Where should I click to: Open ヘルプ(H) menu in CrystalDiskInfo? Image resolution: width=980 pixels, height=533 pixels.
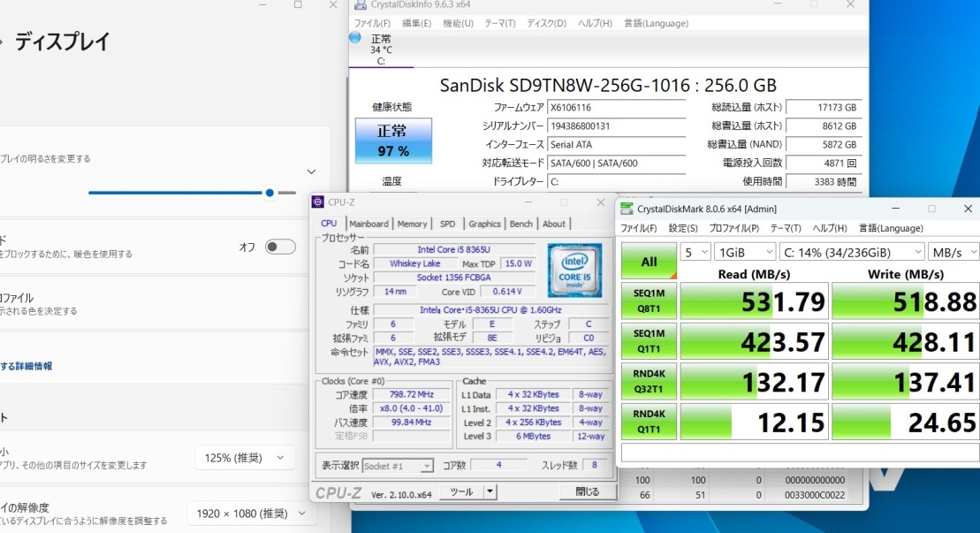click(595, 23)
